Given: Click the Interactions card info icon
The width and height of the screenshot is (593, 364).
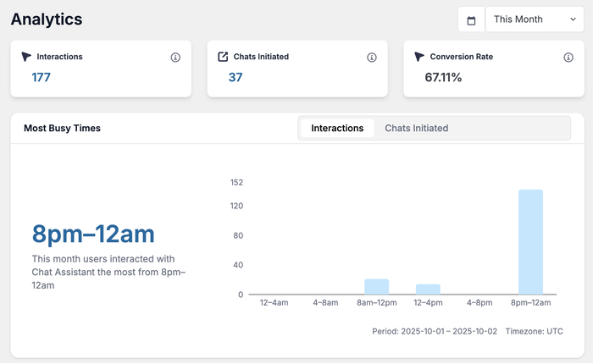Looking at the screenshot, I should pos(175,58).
